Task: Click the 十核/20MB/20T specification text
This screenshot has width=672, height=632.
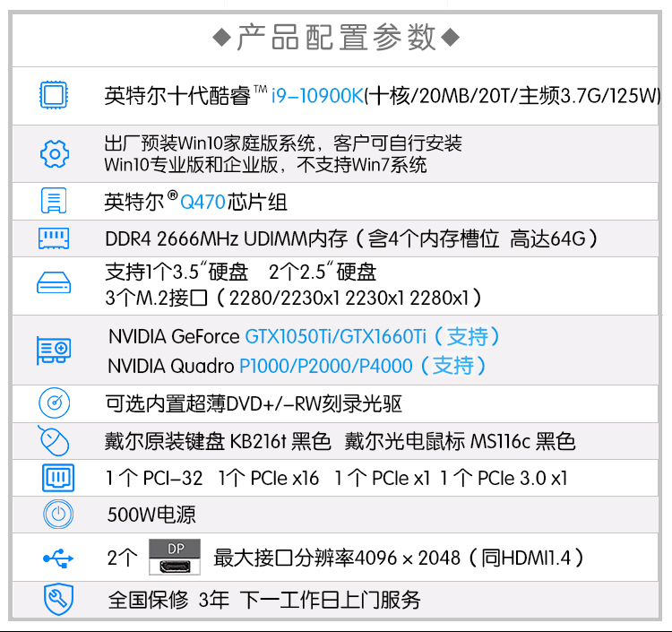Action: pos(442,96)
